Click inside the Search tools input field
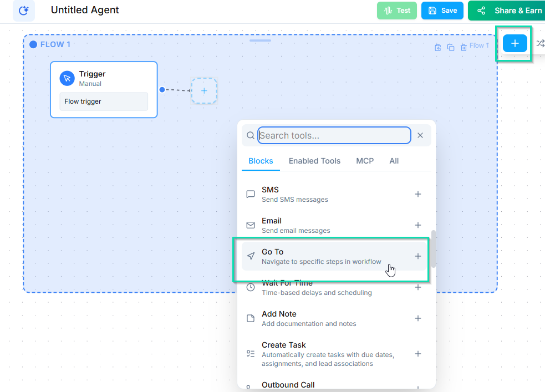This screenshot has height=392, width=545. tap(333, 135)
